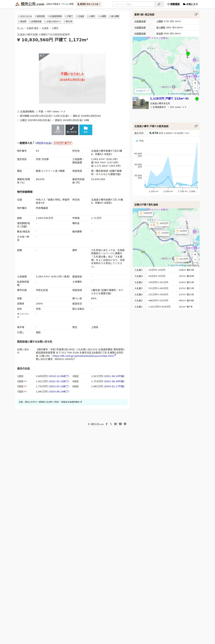Screen dimensions: 215x644
Task: Click the listing thumbnail for 小樽市末広町
Action: coord(141,103)
